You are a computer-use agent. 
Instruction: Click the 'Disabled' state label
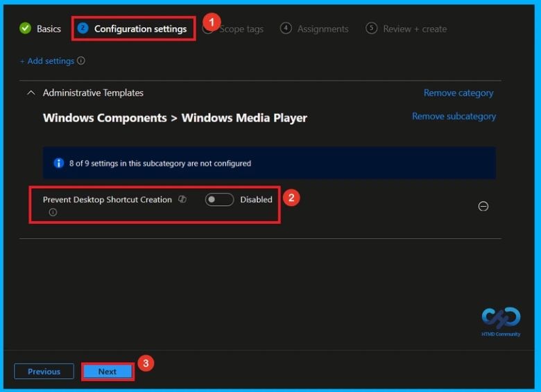[x=256, y=199]
